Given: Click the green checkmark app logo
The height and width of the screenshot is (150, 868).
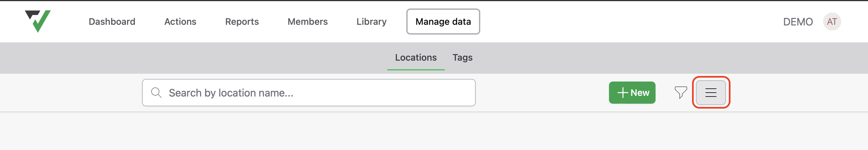Looking at the screenshot, I should pos(38,21).
